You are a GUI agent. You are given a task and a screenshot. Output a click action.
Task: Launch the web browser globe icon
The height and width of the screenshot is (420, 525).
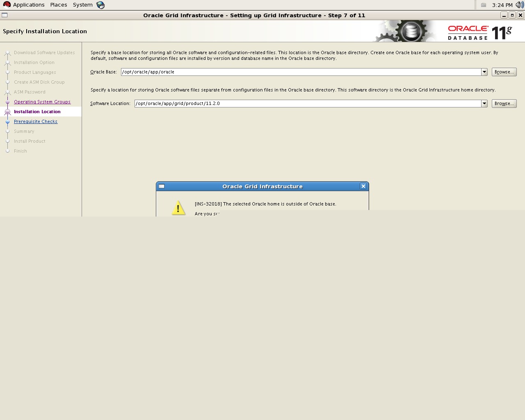coord(100,5)
